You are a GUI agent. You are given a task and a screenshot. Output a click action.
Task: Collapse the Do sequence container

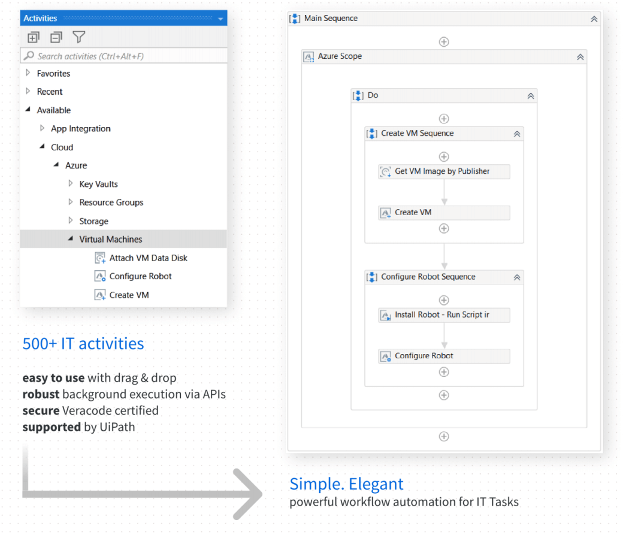[530, 96]
